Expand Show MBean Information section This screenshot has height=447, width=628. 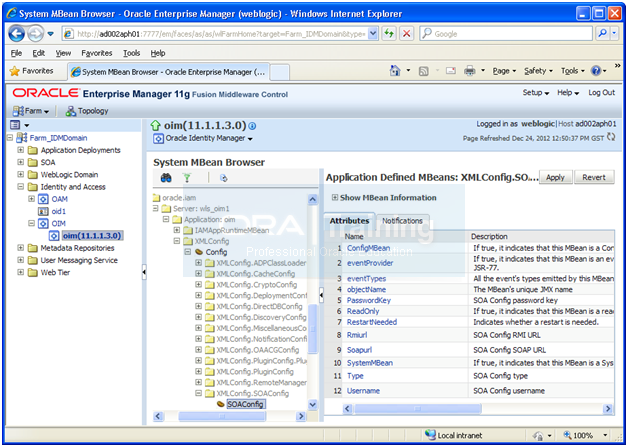coord(335,197)
